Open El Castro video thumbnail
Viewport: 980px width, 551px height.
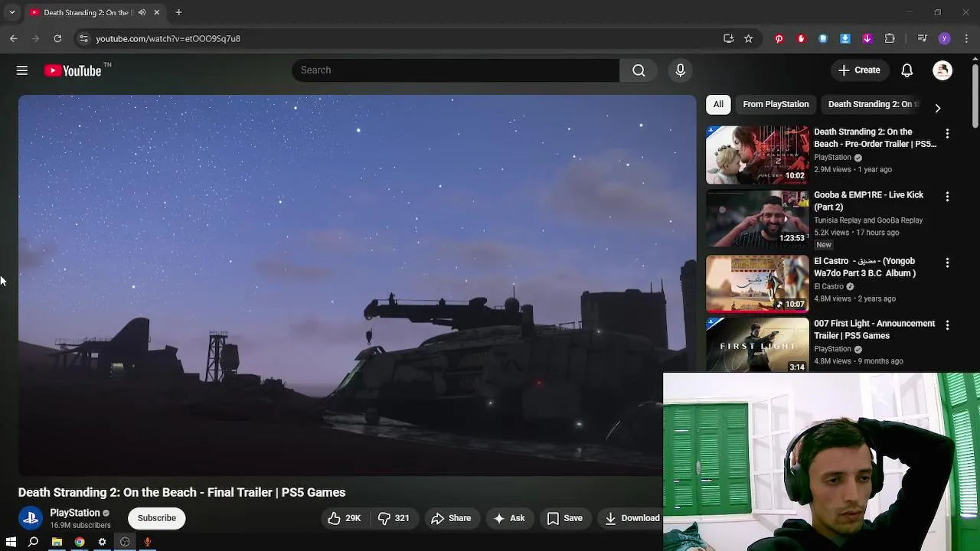click(757, 284)
